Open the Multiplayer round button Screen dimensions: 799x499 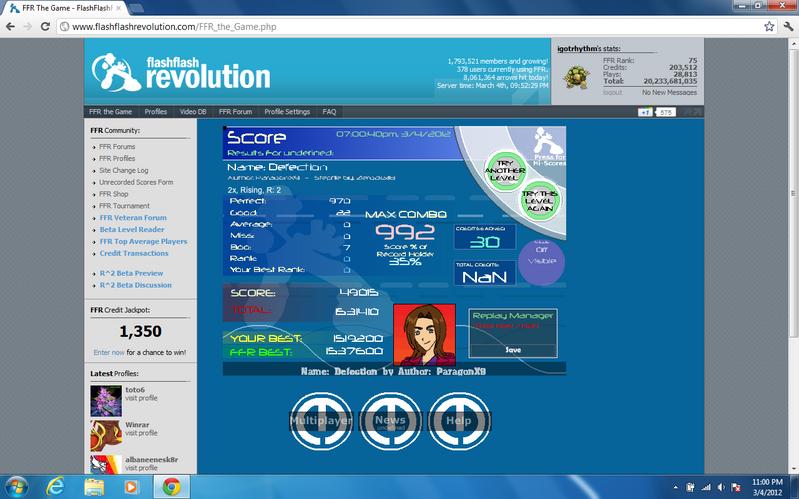click(x=321, y=421)
